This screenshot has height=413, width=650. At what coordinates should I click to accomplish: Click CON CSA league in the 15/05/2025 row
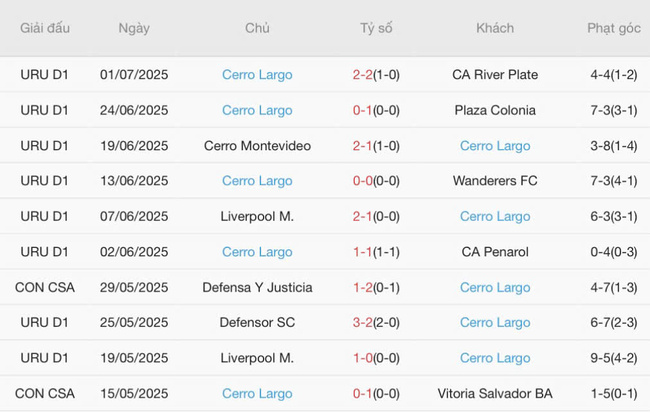pos(45,394)
